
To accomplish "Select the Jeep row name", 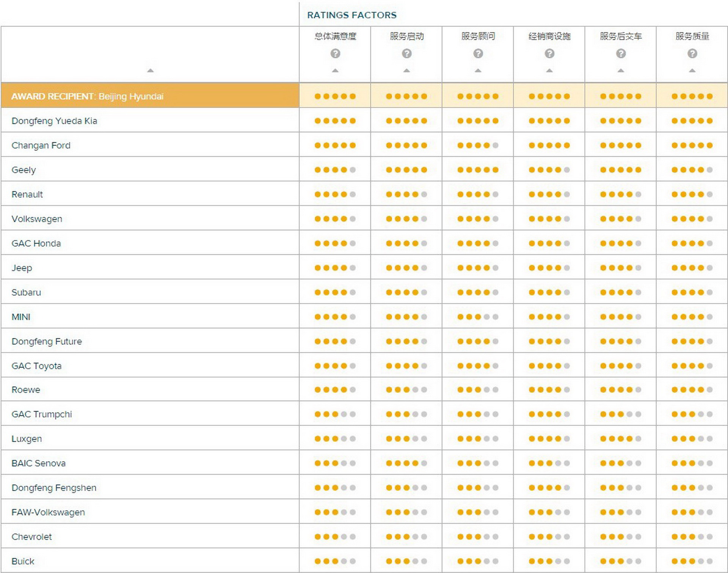I will pos(22,268).
